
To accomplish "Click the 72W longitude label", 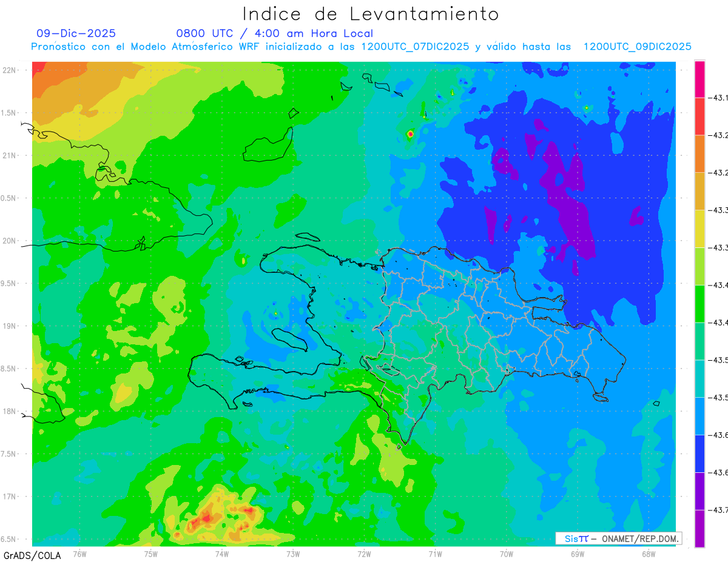I will click(364, 554).
